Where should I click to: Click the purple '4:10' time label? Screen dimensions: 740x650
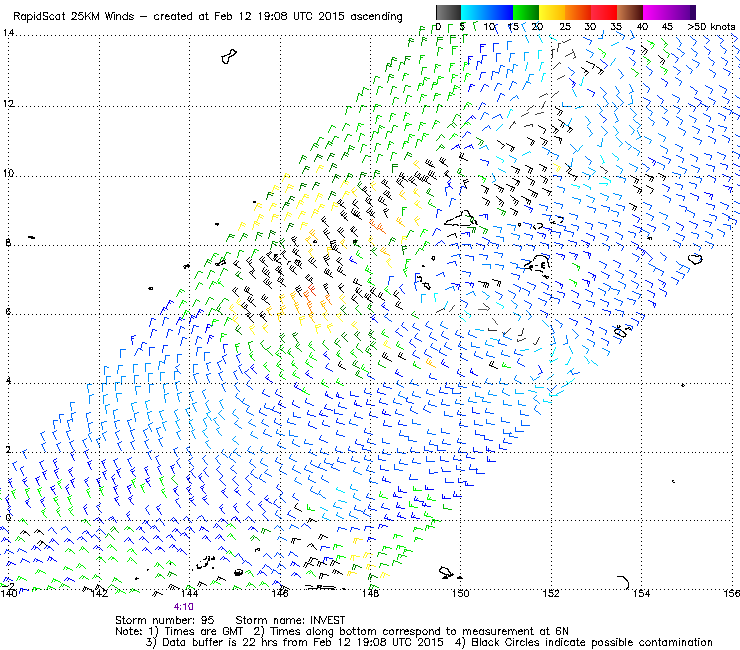coord(184,607)
